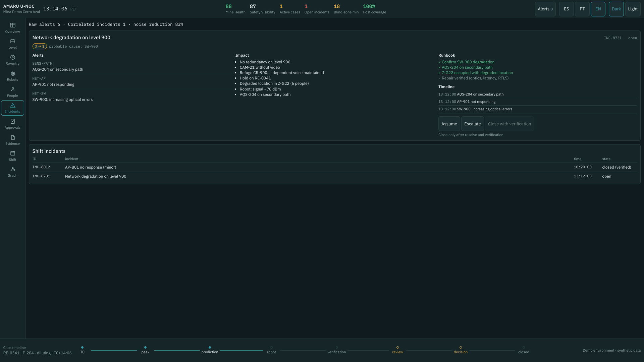Switch language to ES
The width and height of the screenshot is (644, 362).
point(566,9)
